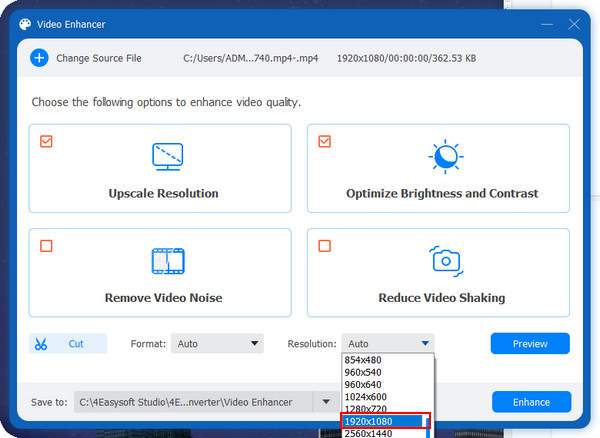Click the Change Source File label
This screenshot has height=438, width=600.
tap(99, 58)
